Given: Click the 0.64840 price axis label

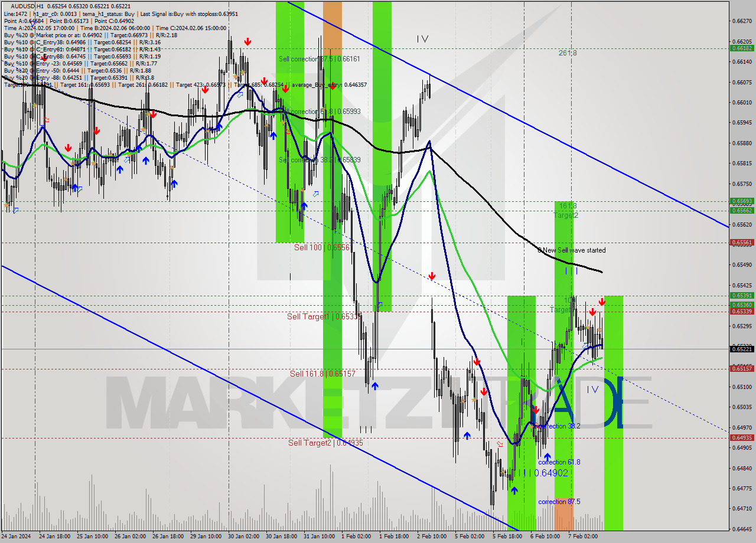Looking at the screenshot, I should pos(741,468).
